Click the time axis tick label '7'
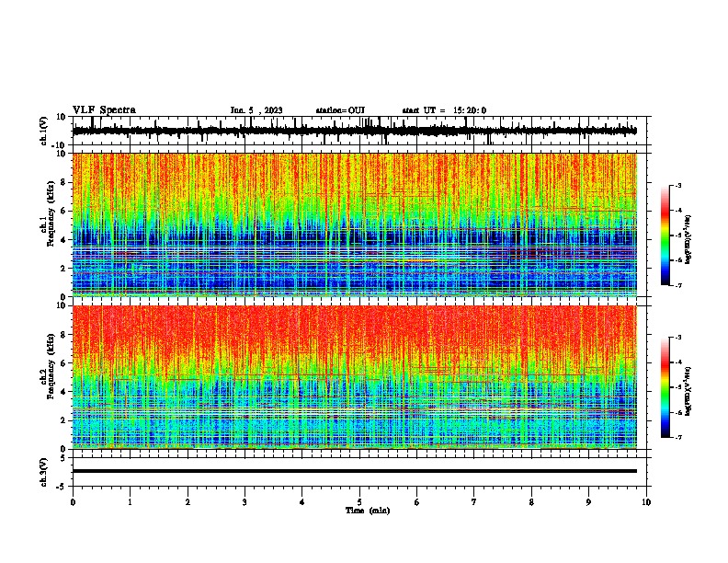The width and height of the screenshot is (728, 563). (474, 502)
